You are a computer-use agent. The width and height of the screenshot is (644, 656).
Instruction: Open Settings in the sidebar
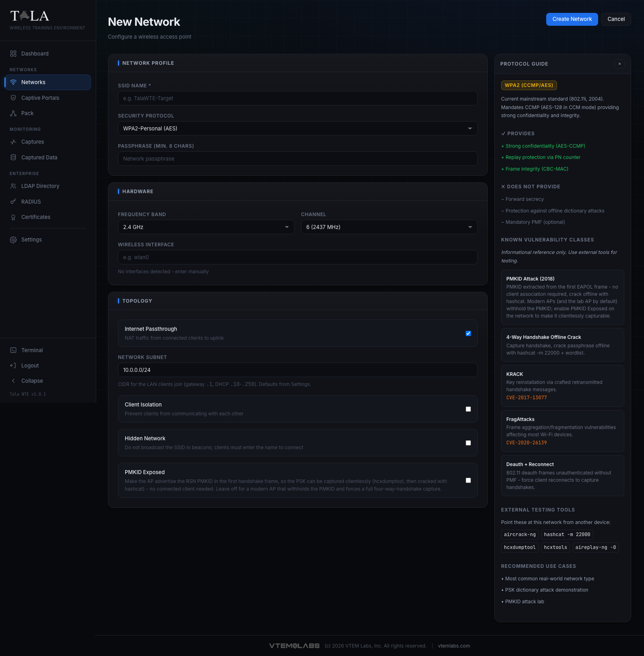pyautogui.click(x=48, y=239)
